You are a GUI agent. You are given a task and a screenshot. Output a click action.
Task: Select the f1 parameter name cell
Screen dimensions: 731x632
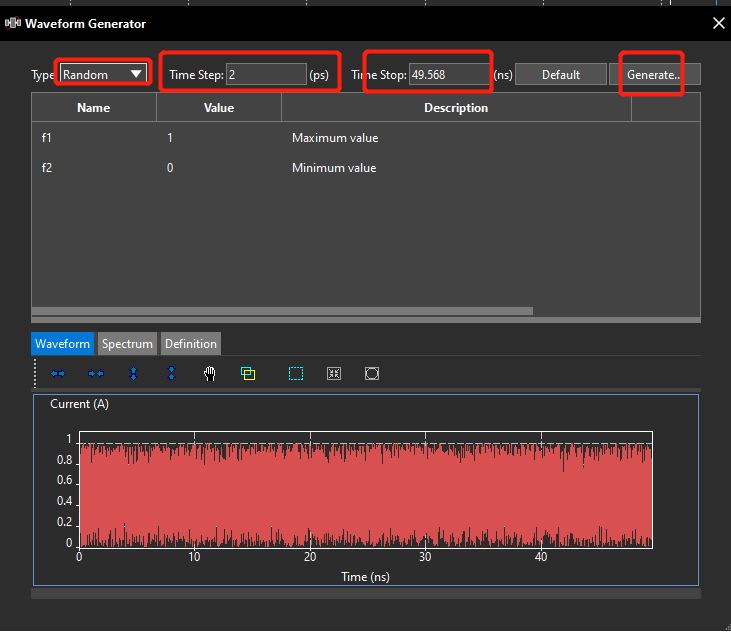coord(93,138)
